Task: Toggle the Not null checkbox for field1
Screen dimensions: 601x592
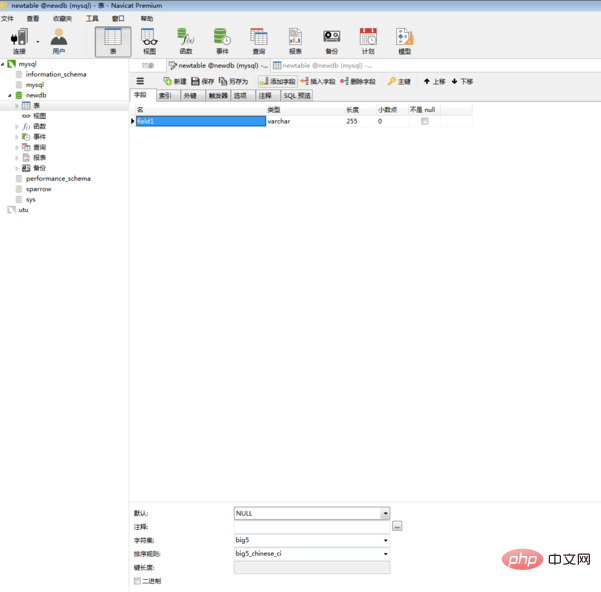Action: (424, 121)
